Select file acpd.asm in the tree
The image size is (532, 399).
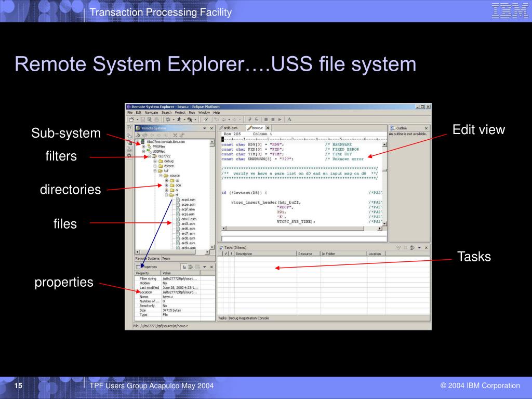[x=188, y=200]
